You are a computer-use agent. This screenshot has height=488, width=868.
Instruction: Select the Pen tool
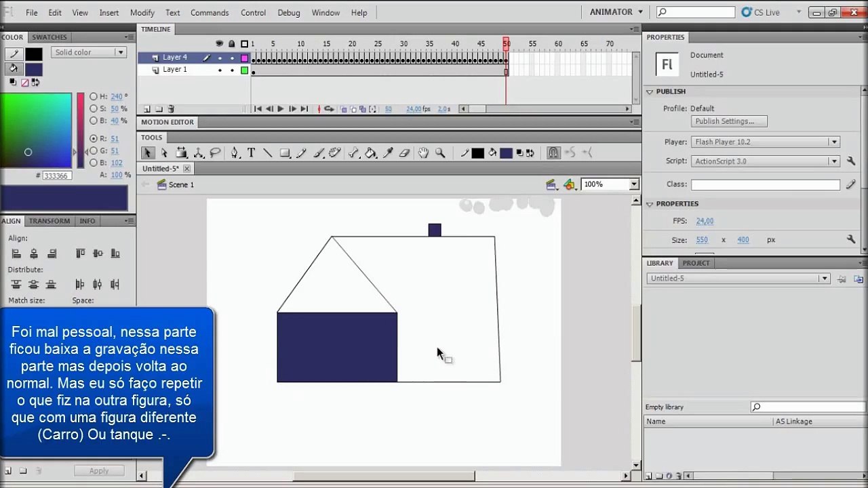coord(235,153)
